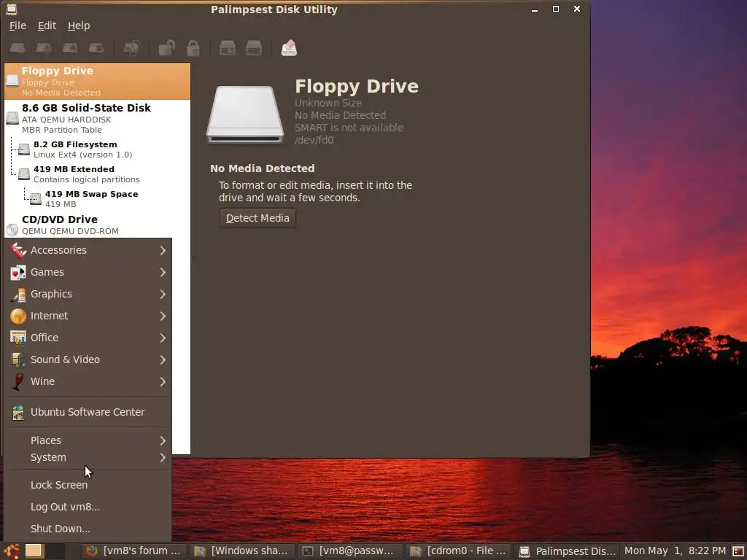Select the first workspace in workspace switcher

[34, 551]
